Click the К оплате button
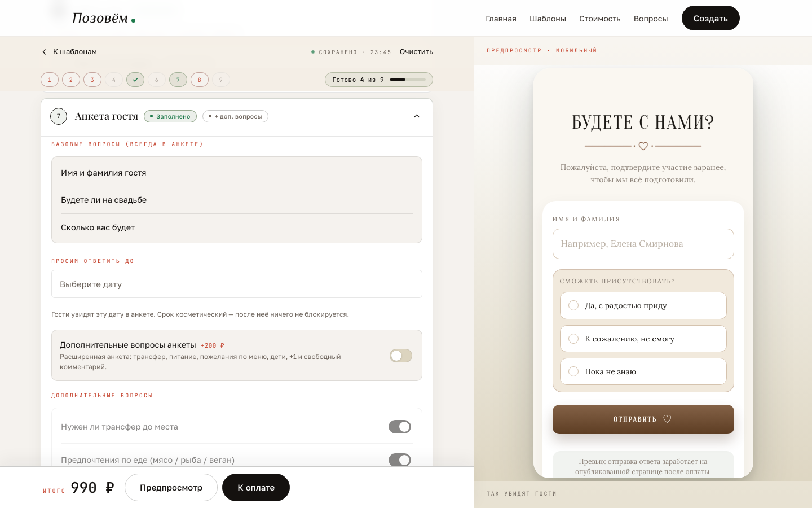This screenshot has width=812, height=508. (x=256, y=487)
